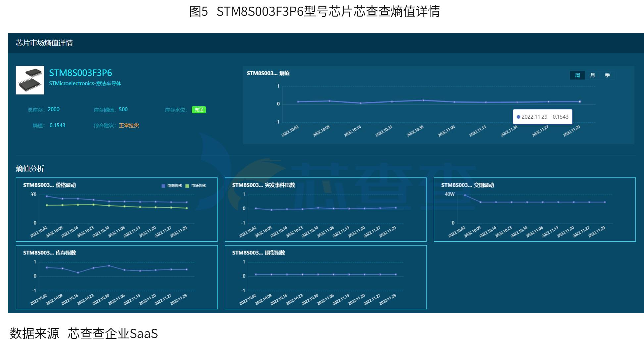Click entropy value 0.1543 in info panel
This screenshot has height=349, width=644.
(x=57, y=125)
